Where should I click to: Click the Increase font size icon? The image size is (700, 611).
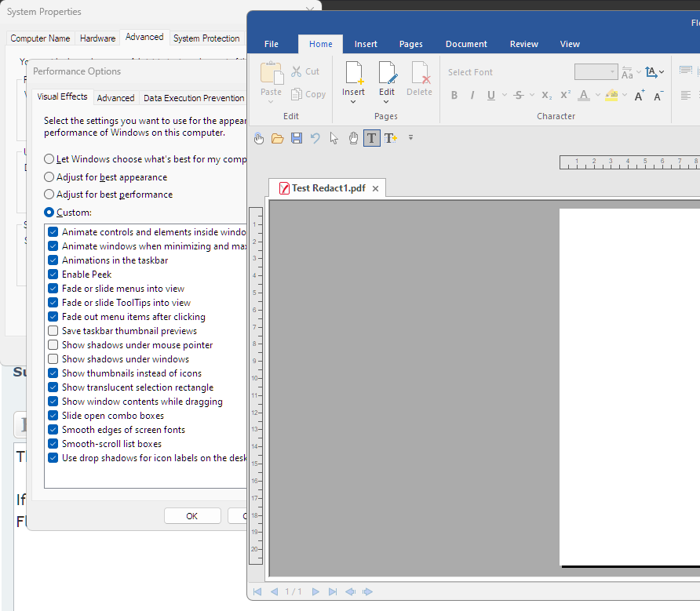click(x=640, y=95)
